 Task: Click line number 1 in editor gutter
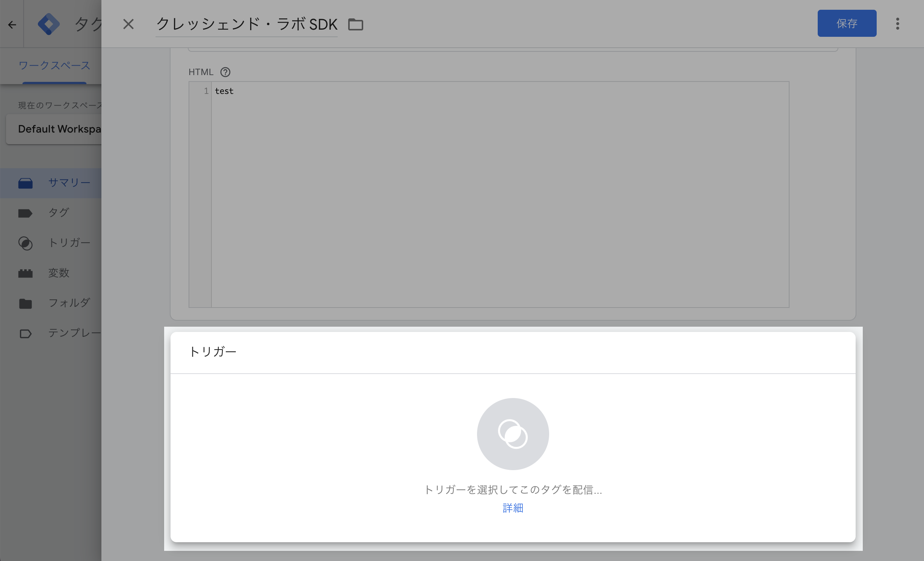click(x=206, y=91)
